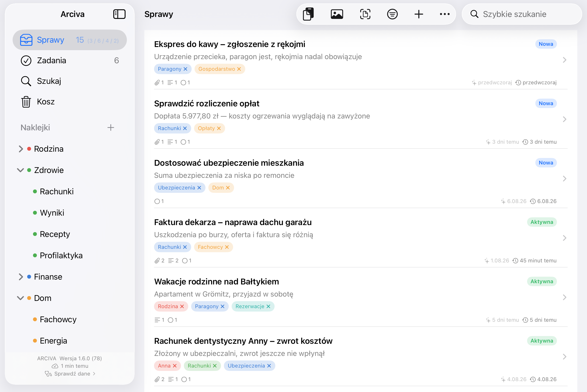The height and width of the screenshot is (392, 587).
Task: Expand the Rodzina label group
Action: click(21, 149)
